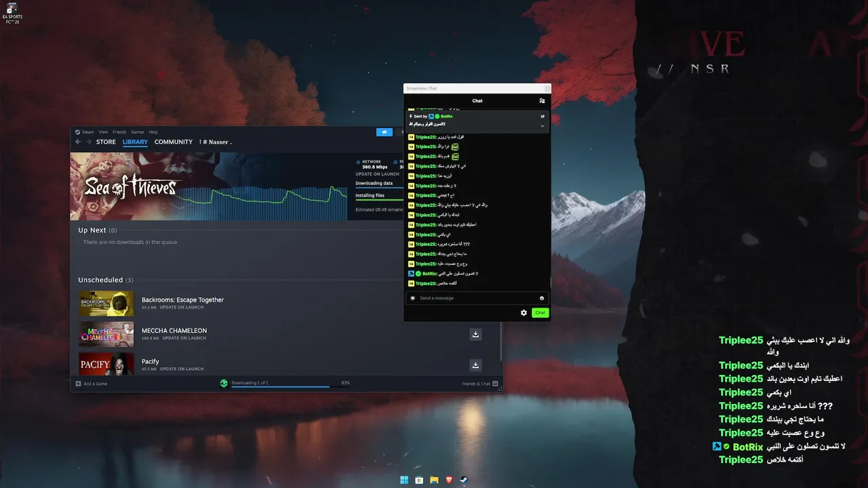Screen dimensions: 868x488
Task: Expand the pinned BotRix message chevron
Action: click(542, 125)
